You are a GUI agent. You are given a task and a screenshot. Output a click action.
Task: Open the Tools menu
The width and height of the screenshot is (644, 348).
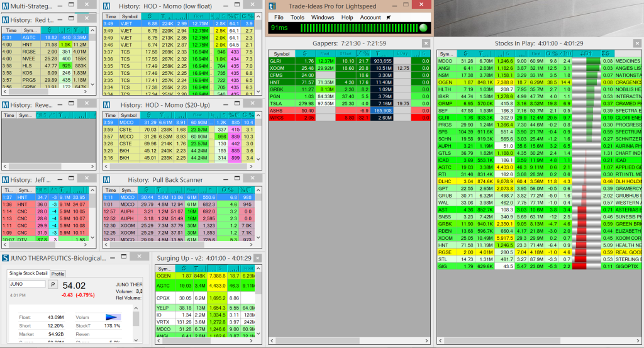(x=297, y=17)
